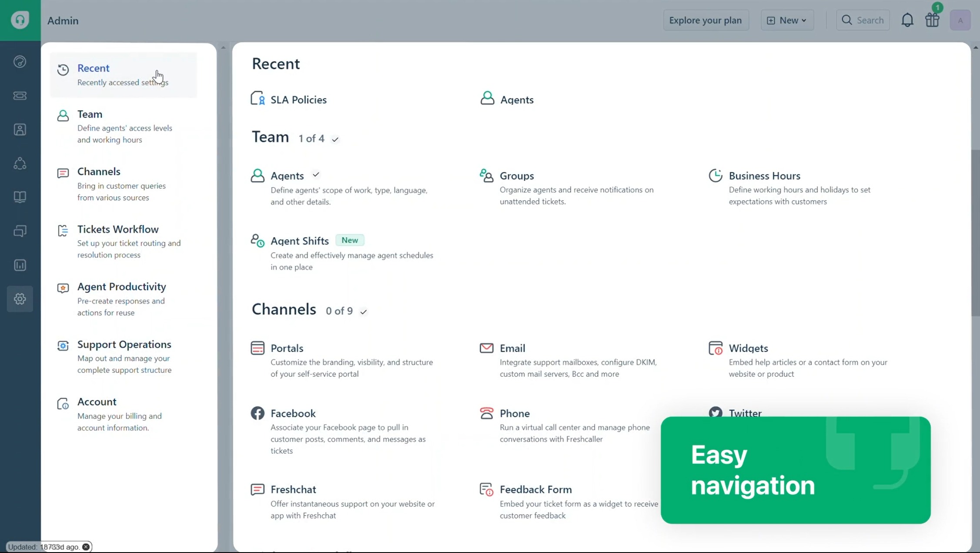Open the SLA Policies recent link
This screenshot has height=553, width=980.
[298, 100]
